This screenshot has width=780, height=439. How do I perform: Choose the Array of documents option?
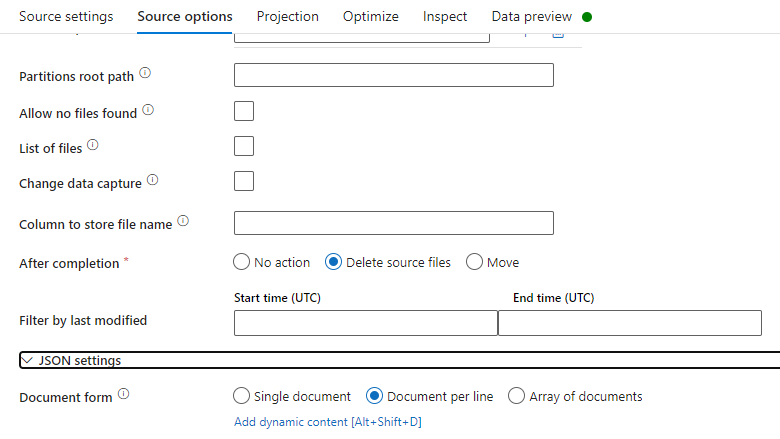click(516, 396)
